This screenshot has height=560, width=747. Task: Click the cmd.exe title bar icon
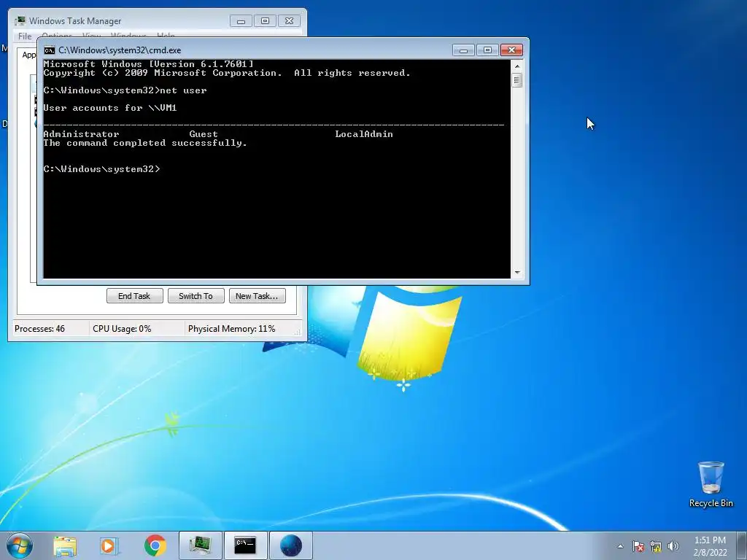pyautogui.click(x=49, y=50)
